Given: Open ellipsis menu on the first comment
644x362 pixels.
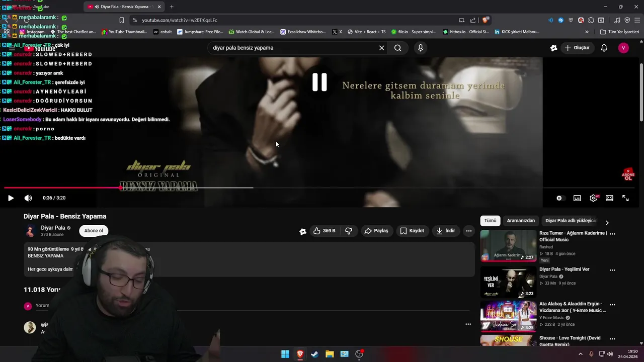Looking at the screenshot, I should tap(468, 324).
